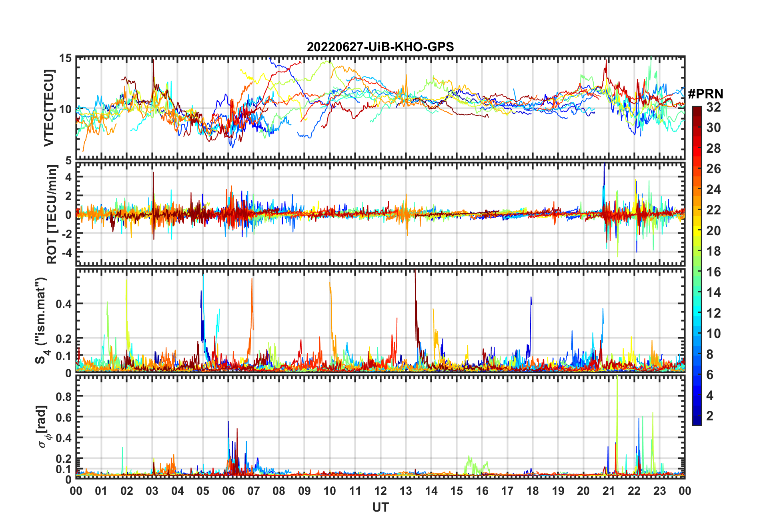Click the UT axis hour label 21
The height and width of the screenshot is (532, 761).
click(609, 491)
